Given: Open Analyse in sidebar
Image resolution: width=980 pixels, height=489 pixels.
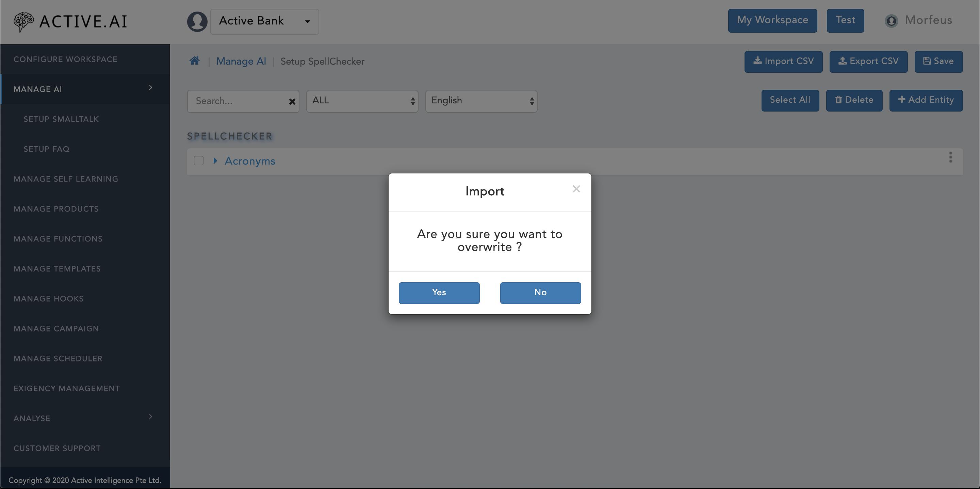Looking at the screenshot, I should [x=32, y=418].
